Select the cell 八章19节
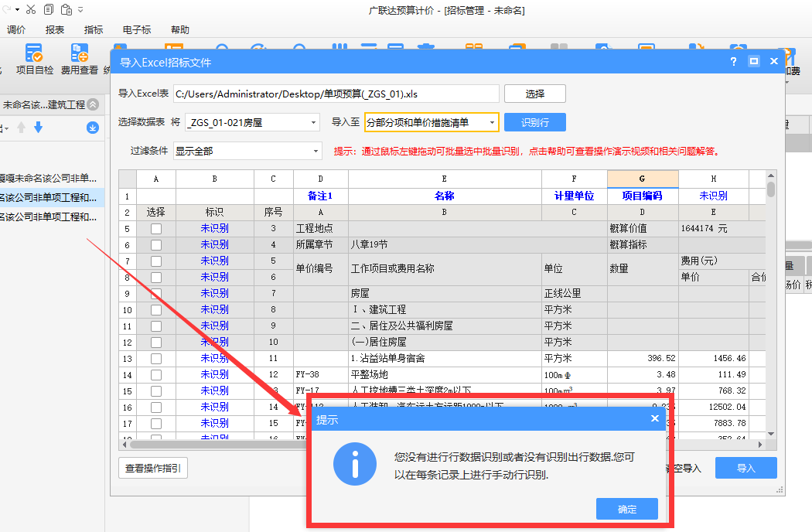The width and height of the screenshot is (812, 532). click(445, 244)
